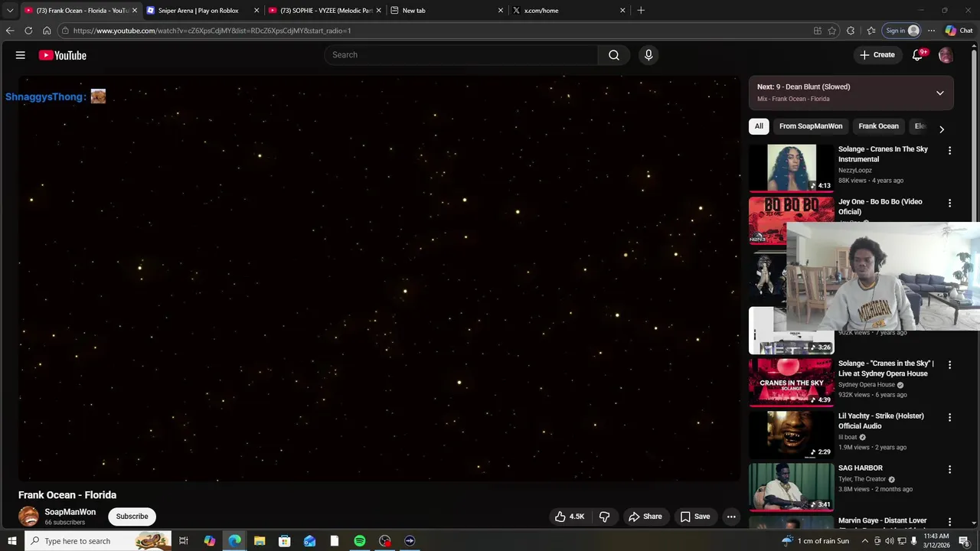The height and width of the screenshot is (551, 980).
Task: Open options for Marvin Gaye - Distant Lover
Action: tap(949, 522)
